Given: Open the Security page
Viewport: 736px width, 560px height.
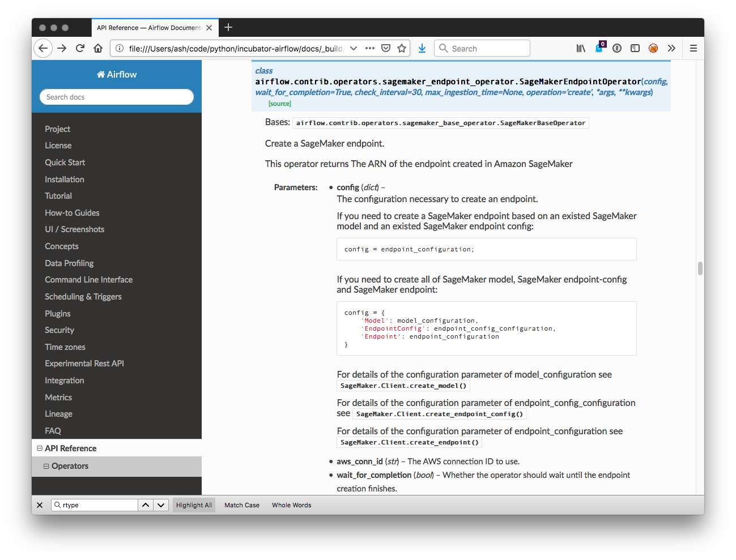Looking at the screenshot, I should click(59, 330).
